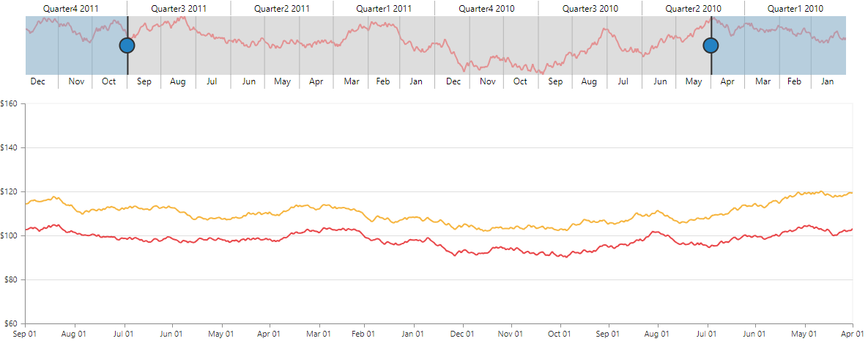Image resolution: width=868 pixels, height=344 pixels.
Task: Choose the Quarter2 2010 period label
Action: 693,9
